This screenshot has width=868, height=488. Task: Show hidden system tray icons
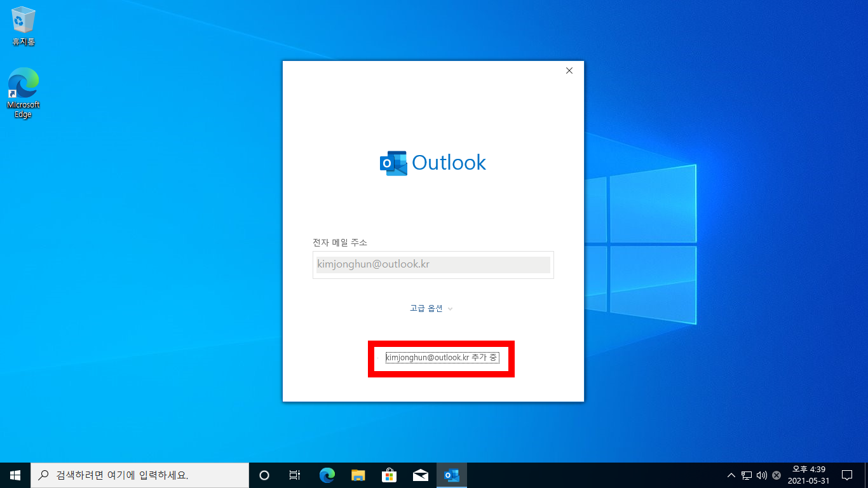(x=731, y=475)
